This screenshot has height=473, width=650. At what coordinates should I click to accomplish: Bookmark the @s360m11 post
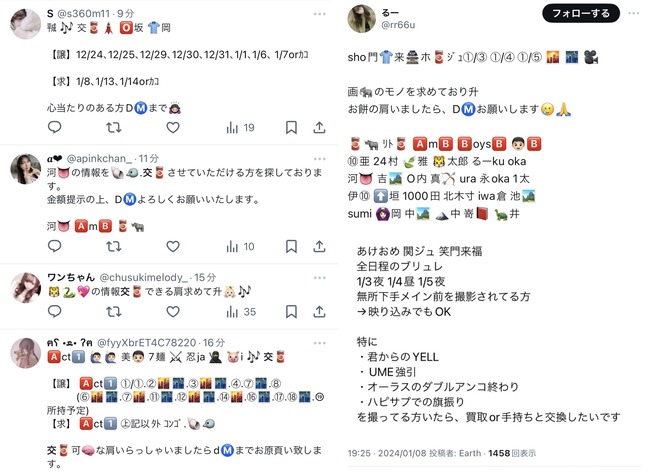(x=291, y=128)
